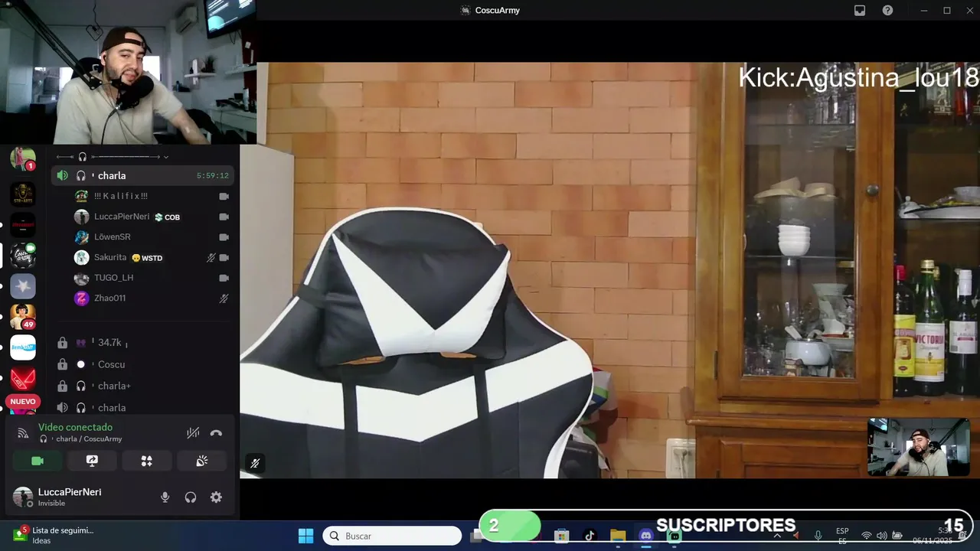Open the lower charla voice channel
This screenshot has width=980, height=551.
[x=142, y=408]
